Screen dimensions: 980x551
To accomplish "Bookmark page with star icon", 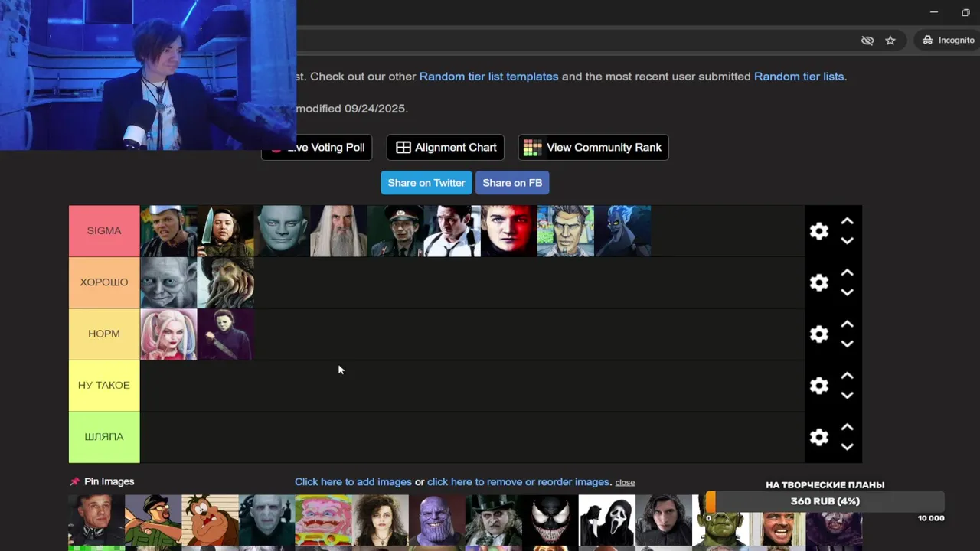I will coord(890,41).
